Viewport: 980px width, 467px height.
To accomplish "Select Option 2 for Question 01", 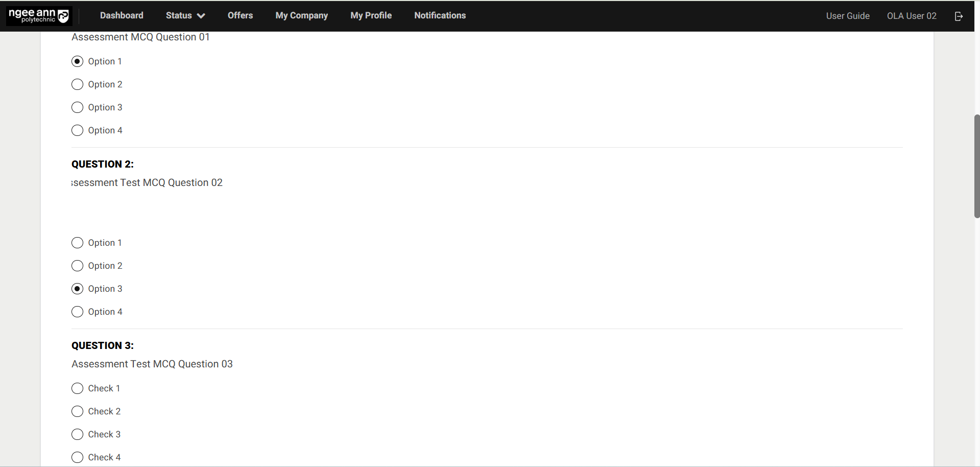I will point(78,84).
